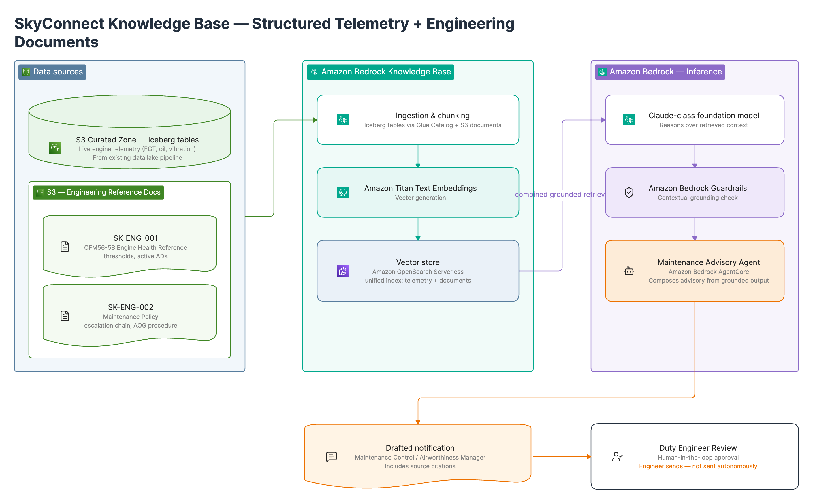
Task: Click "CFM56-5B Engine Health Reference" text
Action: point(135,248)
